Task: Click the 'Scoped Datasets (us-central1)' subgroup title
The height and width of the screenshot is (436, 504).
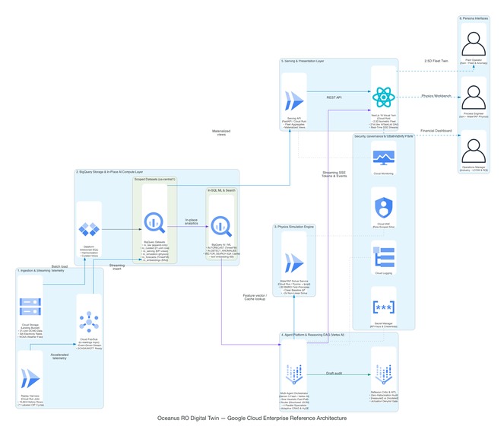Action: [154, 180]
